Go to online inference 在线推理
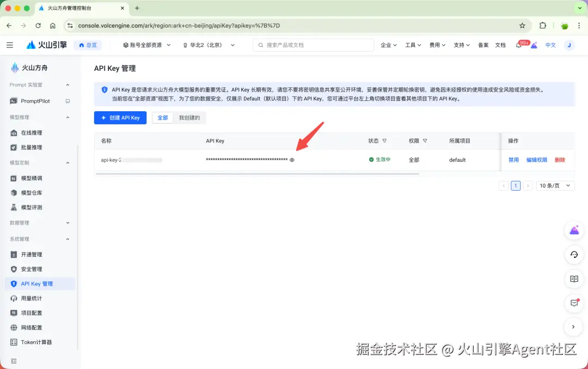The image size is (588, 369). click(x=32, y=132)
